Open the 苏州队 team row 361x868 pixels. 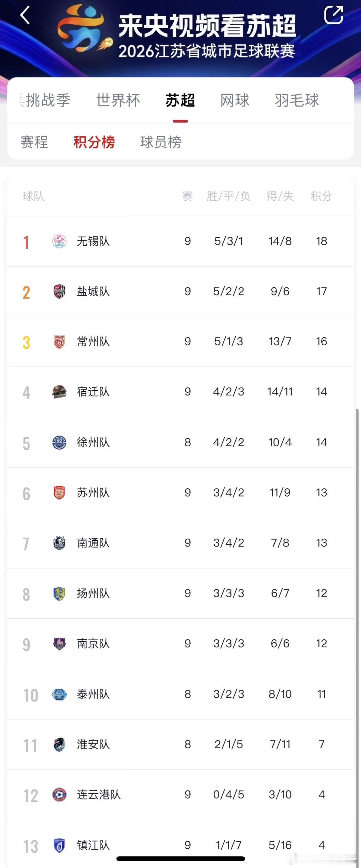181,493
